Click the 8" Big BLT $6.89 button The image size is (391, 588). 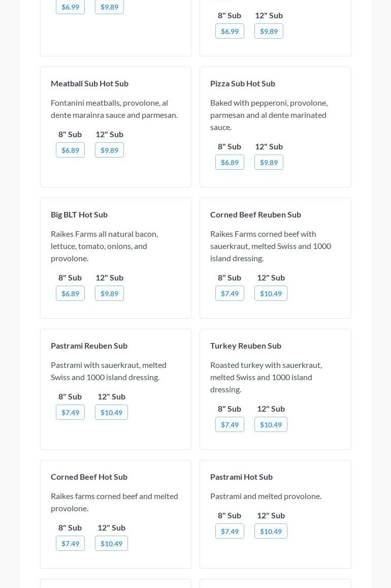click(x=70, y=293)
